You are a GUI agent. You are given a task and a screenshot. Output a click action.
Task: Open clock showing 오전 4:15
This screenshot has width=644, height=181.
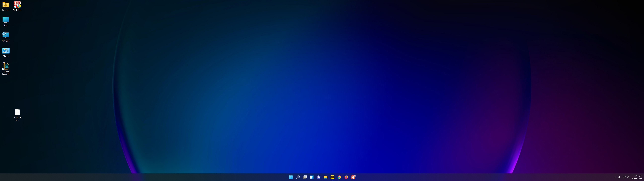(x=637, y=177)
